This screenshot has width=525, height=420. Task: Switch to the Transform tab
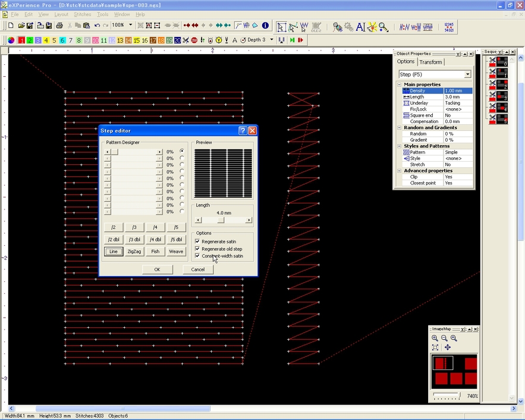[430, 62]
